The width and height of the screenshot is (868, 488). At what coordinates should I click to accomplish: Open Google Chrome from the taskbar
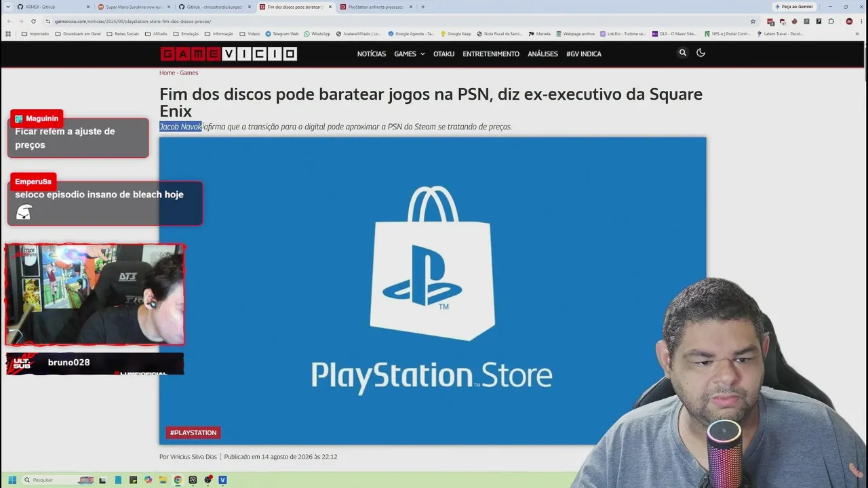tap(178, 480)
